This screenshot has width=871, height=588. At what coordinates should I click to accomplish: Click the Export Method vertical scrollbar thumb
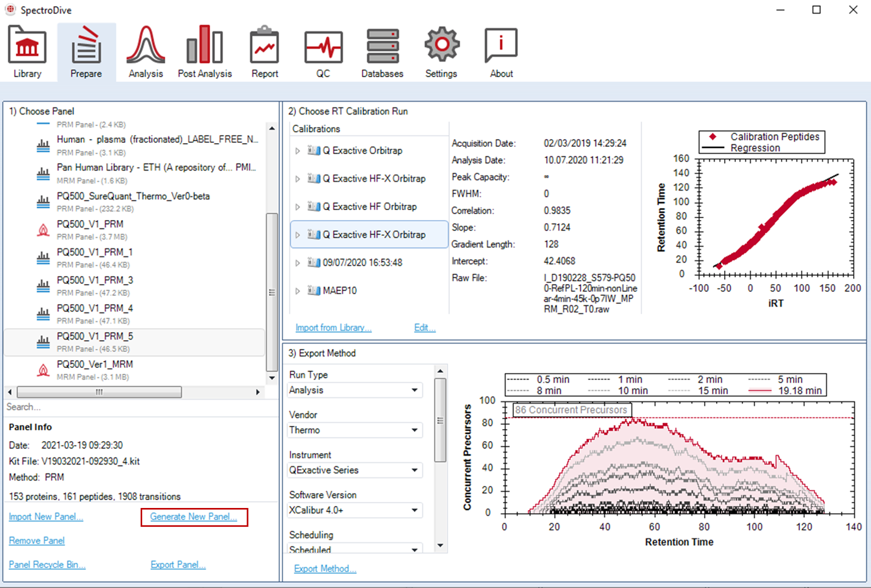tap(440, 420)
